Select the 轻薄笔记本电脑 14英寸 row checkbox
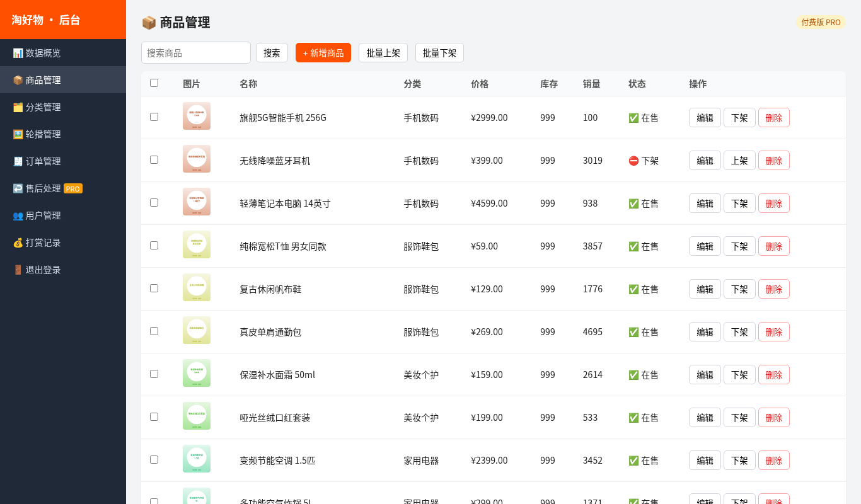Screen dimensions: 861x504 [154, 202]
